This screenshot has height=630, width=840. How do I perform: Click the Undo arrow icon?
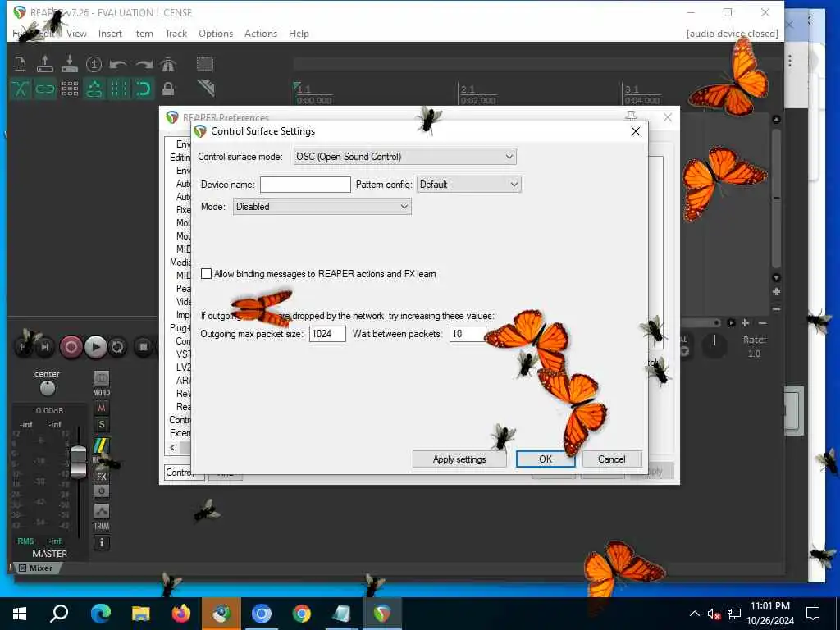pos(118,65)
